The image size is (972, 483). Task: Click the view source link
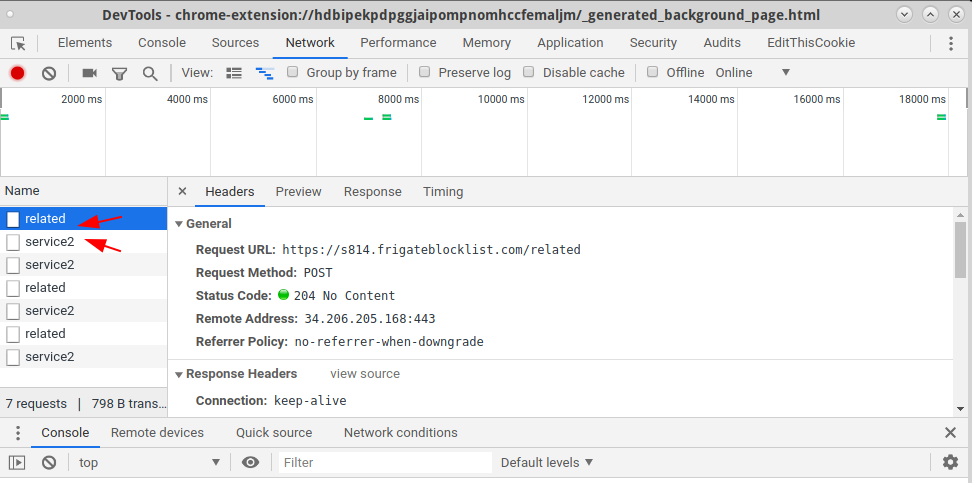coord(365,374)
